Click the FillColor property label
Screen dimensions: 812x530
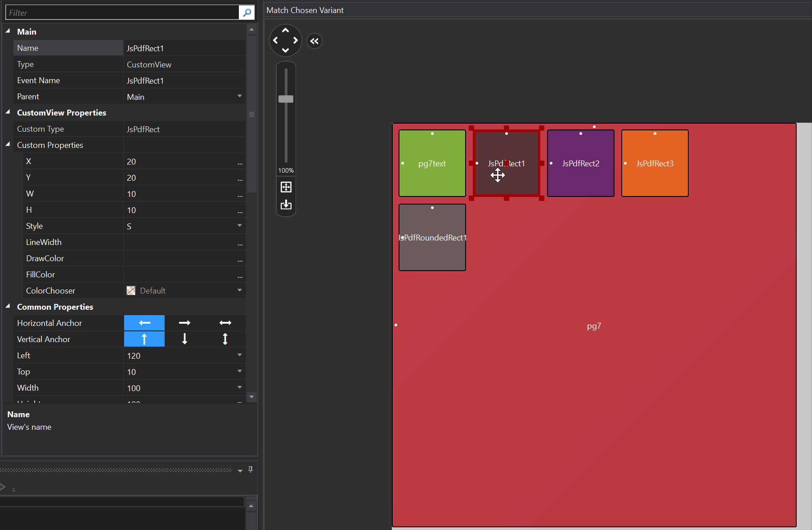click(x=40, y=275)
